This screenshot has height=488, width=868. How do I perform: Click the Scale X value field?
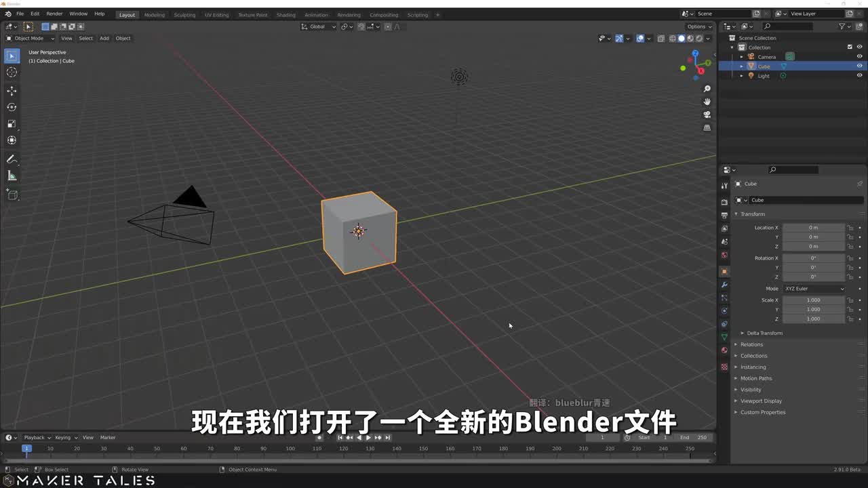click(x=814, y=300)
